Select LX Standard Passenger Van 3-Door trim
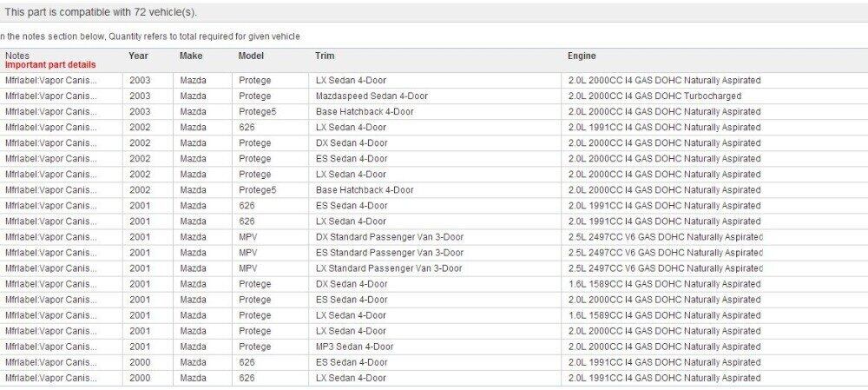868x390 pixels. (389, 268)
